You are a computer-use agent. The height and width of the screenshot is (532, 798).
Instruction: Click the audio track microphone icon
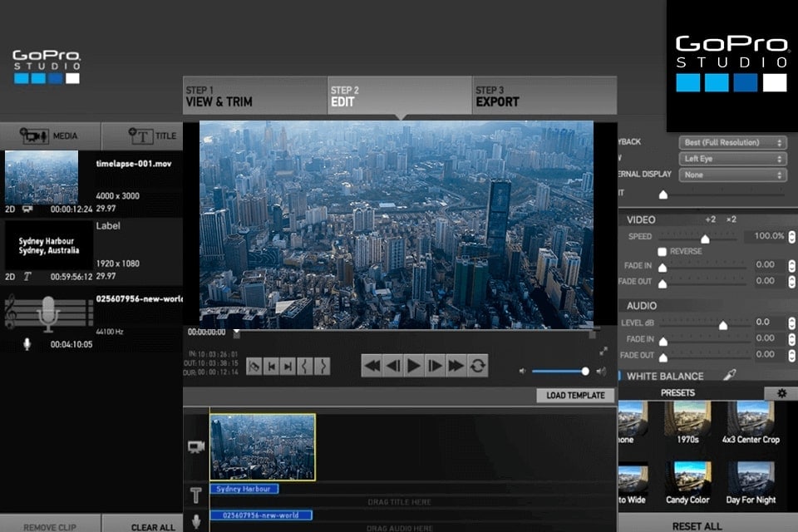coord(196,521)
